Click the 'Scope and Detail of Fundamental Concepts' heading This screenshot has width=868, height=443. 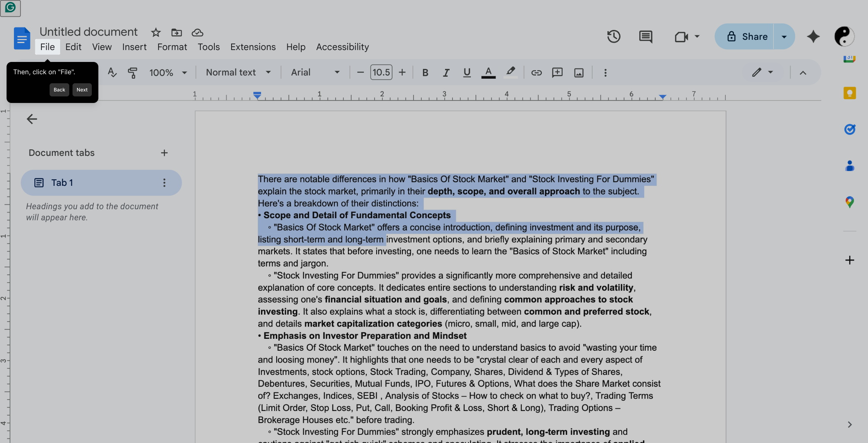coord(357,215)
